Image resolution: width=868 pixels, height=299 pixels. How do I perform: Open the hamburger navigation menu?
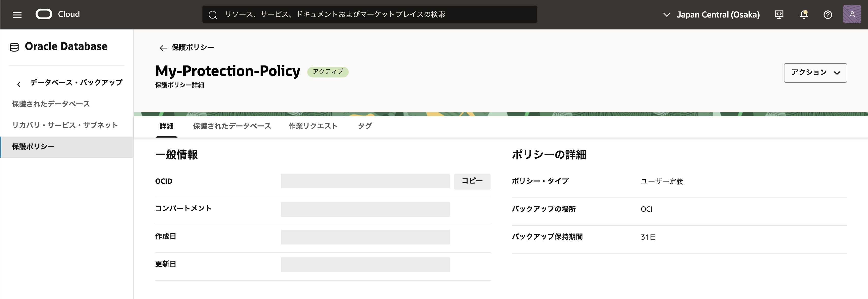click(17, 14)
